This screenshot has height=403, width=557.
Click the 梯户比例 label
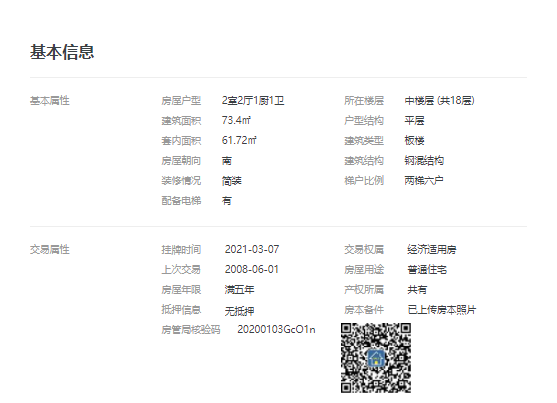pyautogui.click(x=364, y=181)
